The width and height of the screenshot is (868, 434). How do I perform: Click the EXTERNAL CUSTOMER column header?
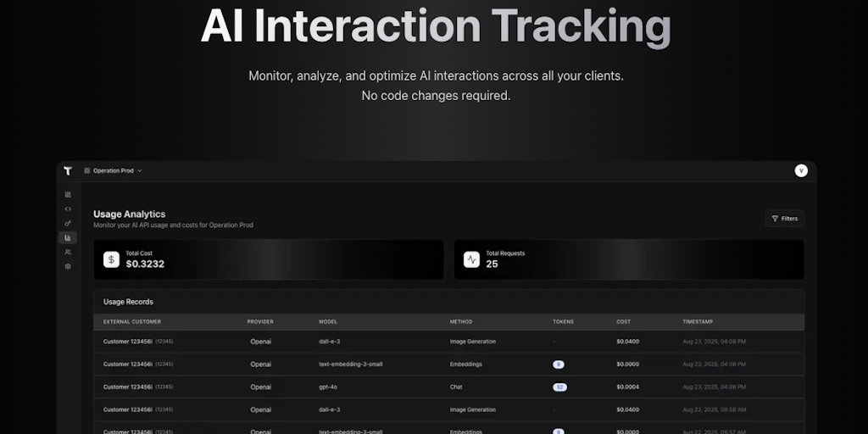131,321
